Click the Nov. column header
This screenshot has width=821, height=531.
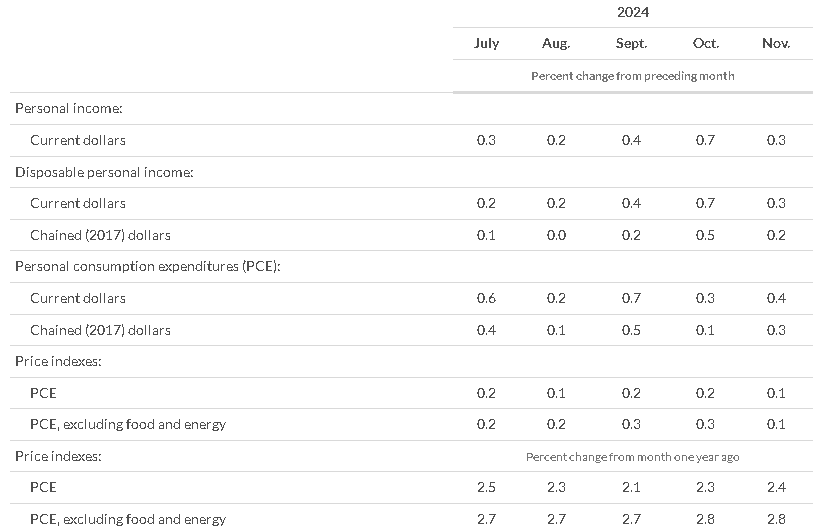tap(776, 43)
